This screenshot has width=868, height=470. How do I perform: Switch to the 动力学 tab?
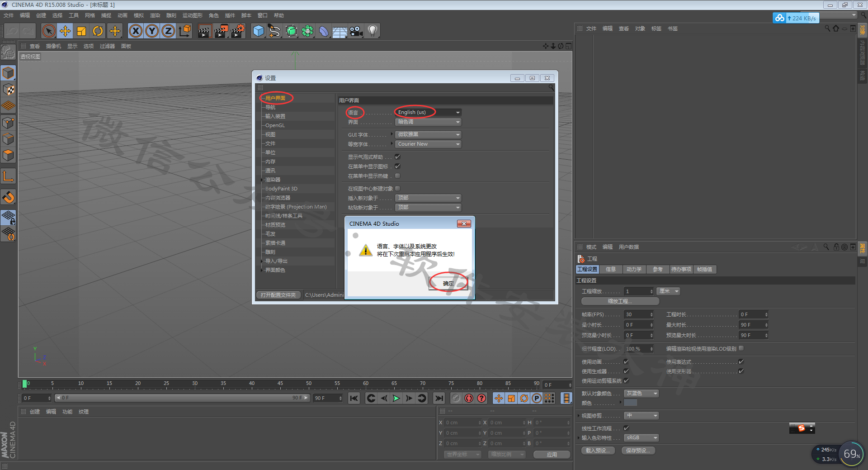(634, 269)
